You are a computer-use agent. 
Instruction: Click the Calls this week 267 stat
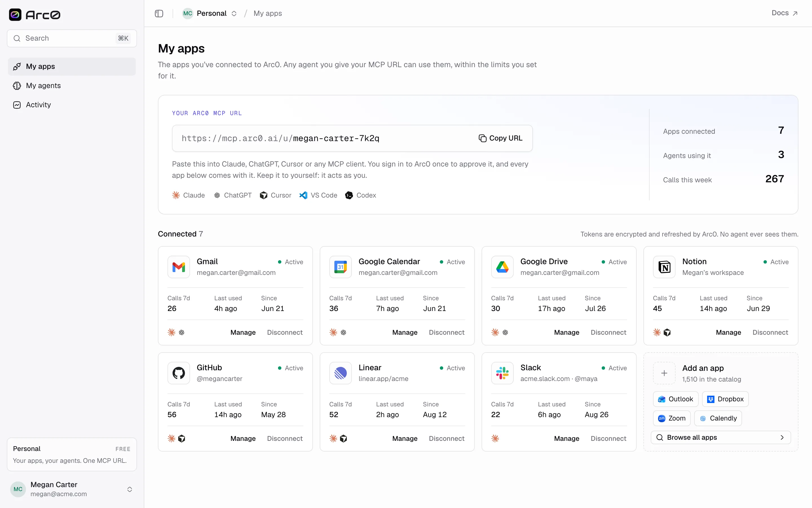(723, 179)
